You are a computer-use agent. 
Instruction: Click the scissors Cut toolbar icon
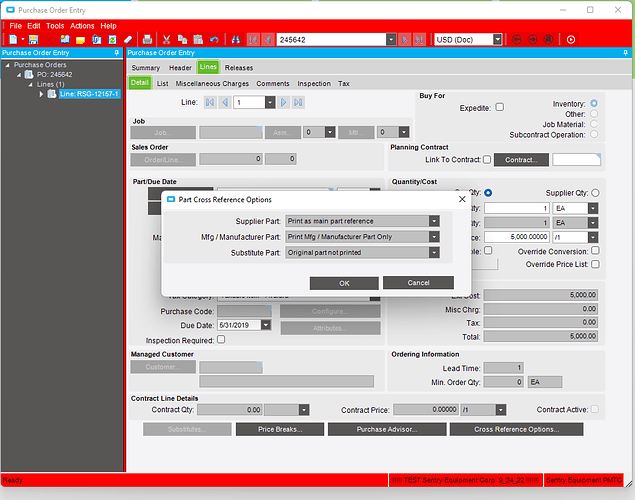point(166,40)
